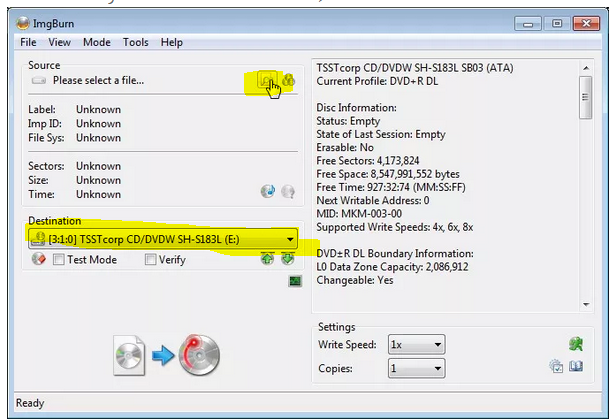Click the Free Sectors: 4,173,824 line
614x420 pixels.
(x=368, y=160)
